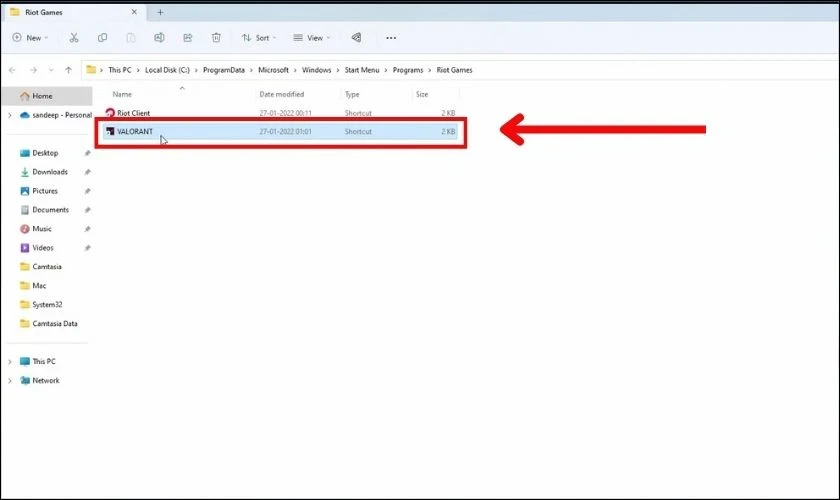Unpin Pictures using its pin icon
The width and height of the screenshot is (840, 500).
click(x=87, y=191)
